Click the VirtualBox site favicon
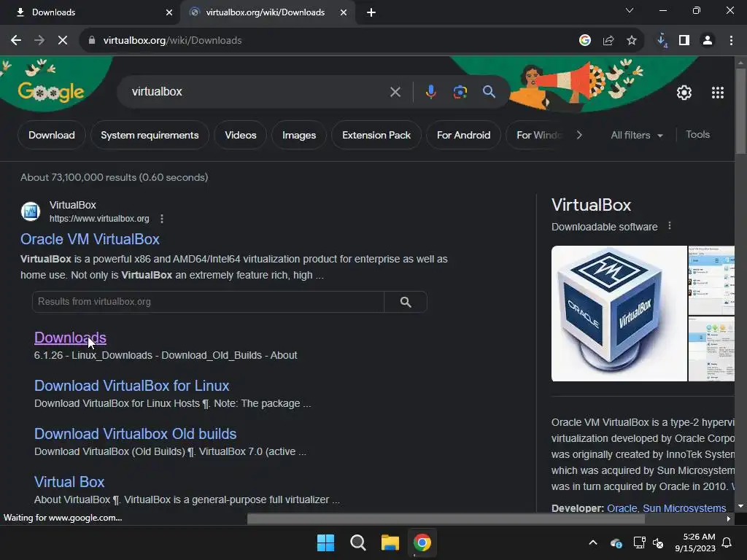Screen dimensions: 747x560 (x=31, y=211)
